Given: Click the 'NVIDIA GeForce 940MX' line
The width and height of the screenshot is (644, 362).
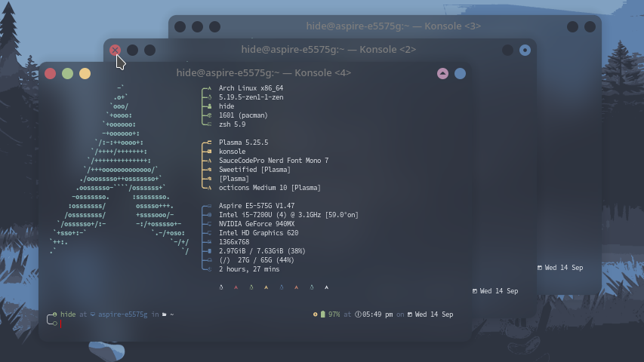Looking at the screenshot, I should [x=257, y=224].
